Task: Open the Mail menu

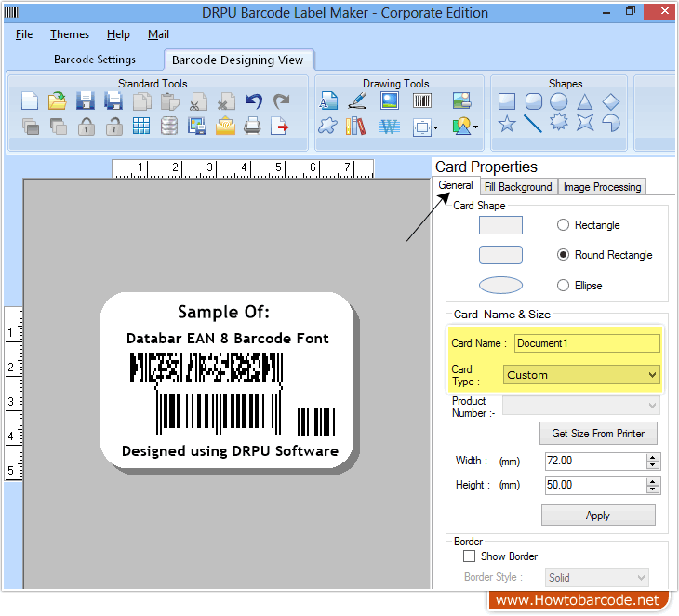Action: 158,34
